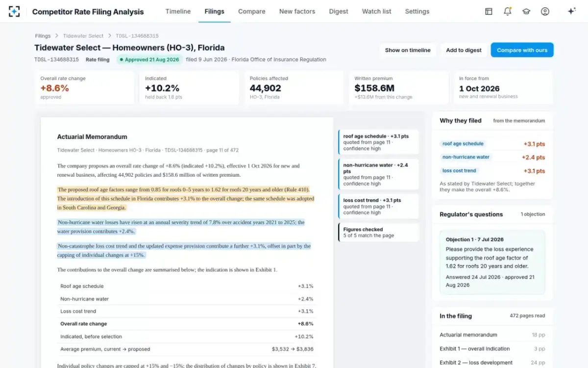
Task: Open the layout panel icon
Action: pyautogui.click(x=489, y=11)
